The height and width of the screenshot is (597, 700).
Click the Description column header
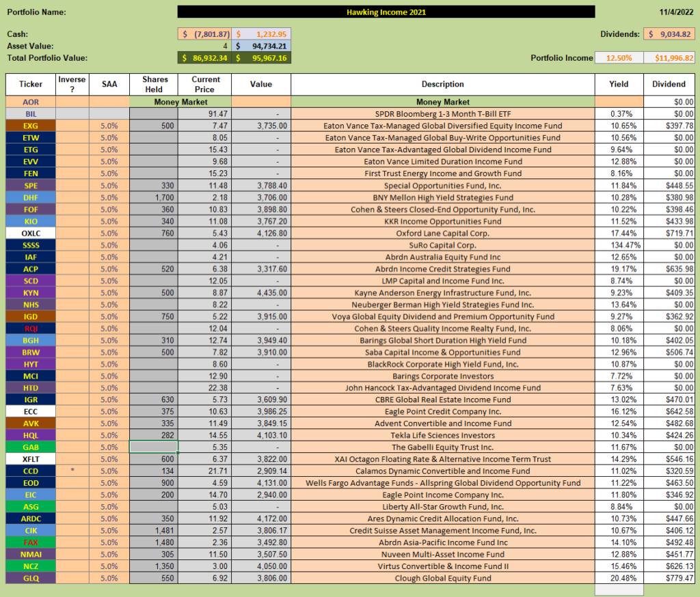(x=443, y=84)
